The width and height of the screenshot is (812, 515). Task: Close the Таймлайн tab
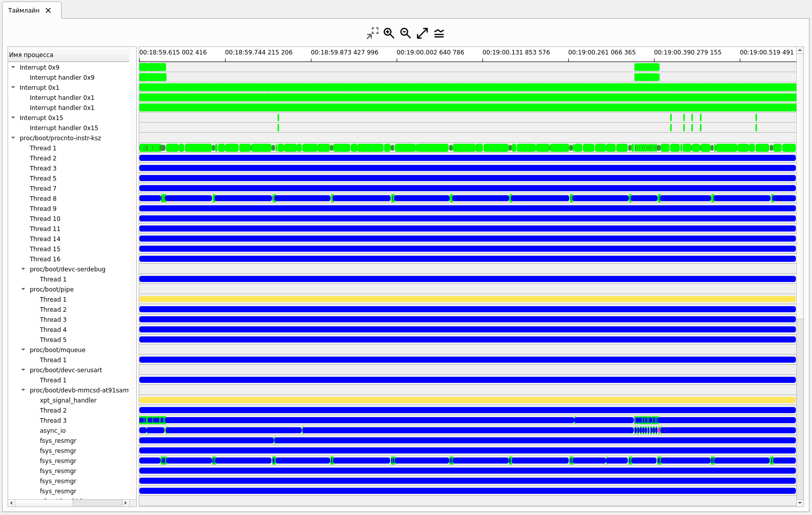(48, 11)
